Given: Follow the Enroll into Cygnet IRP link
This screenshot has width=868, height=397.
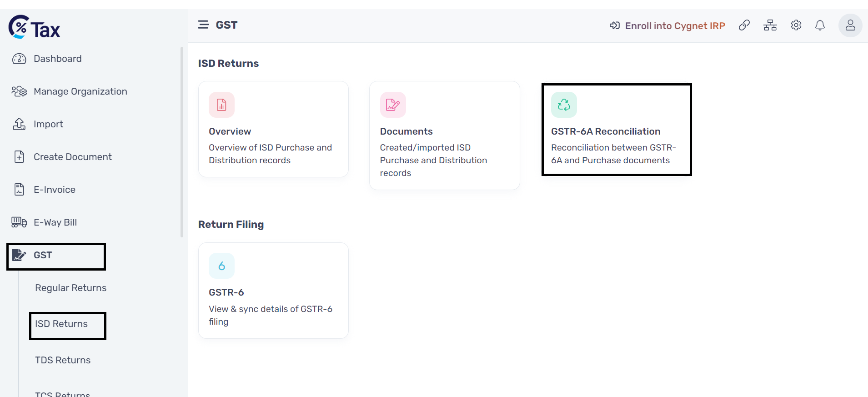Looking at the screenshot, I should 667,25.
